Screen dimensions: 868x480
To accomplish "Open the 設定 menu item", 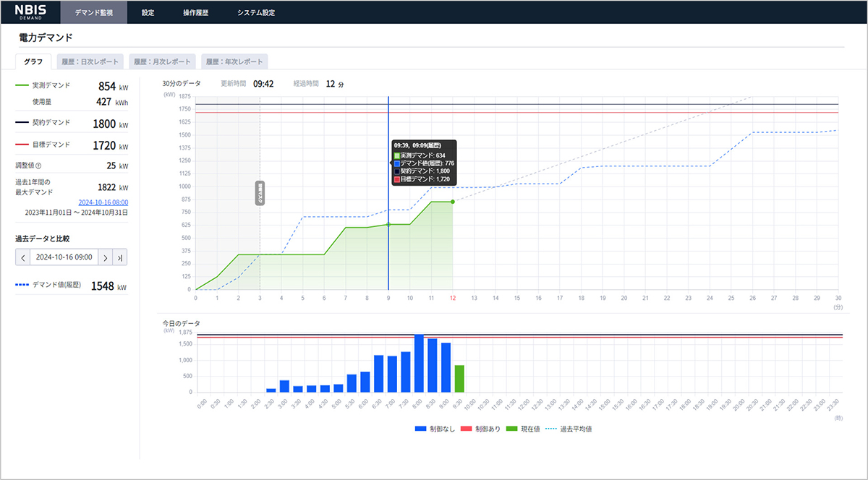I will [x=148, y=12].
